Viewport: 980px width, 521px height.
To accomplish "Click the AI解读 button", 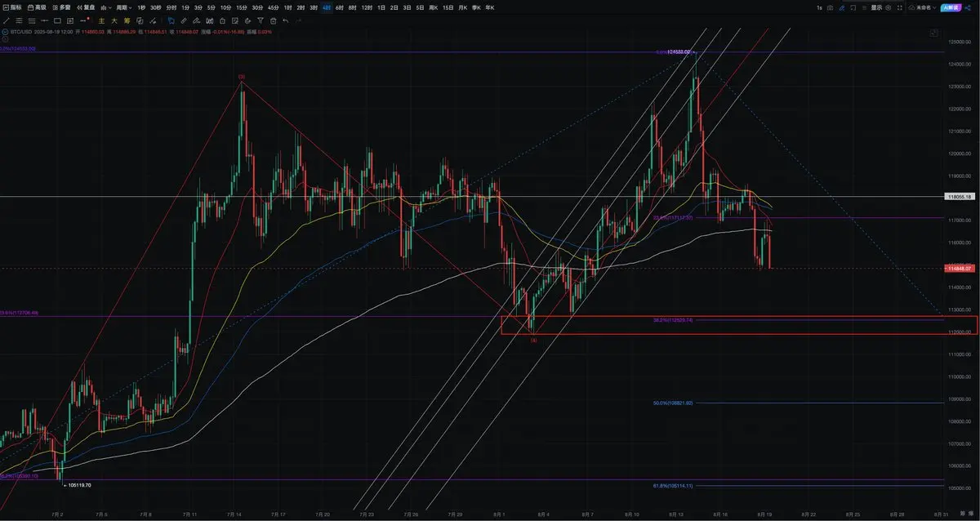I will point(951,7).
